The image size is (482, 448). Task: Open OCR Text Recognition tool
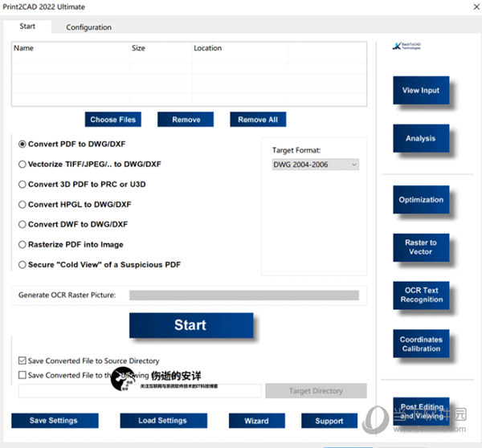(x=421, y=295)
